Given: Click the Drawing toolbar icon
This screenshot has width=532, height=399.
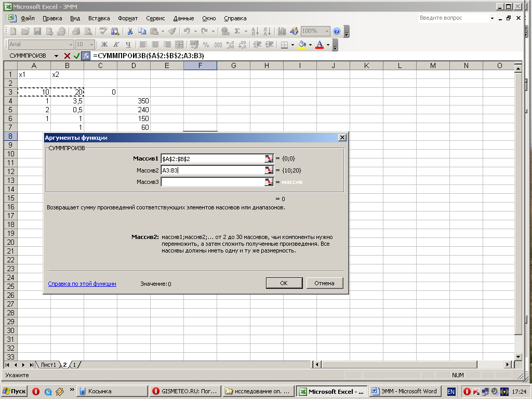Looking at the screenshot, I should (294, 31).
